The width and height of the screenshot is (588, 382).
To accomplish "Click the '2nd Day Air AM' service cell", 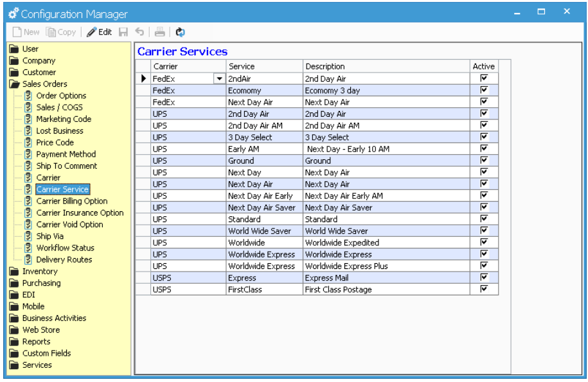I will 264,125.
